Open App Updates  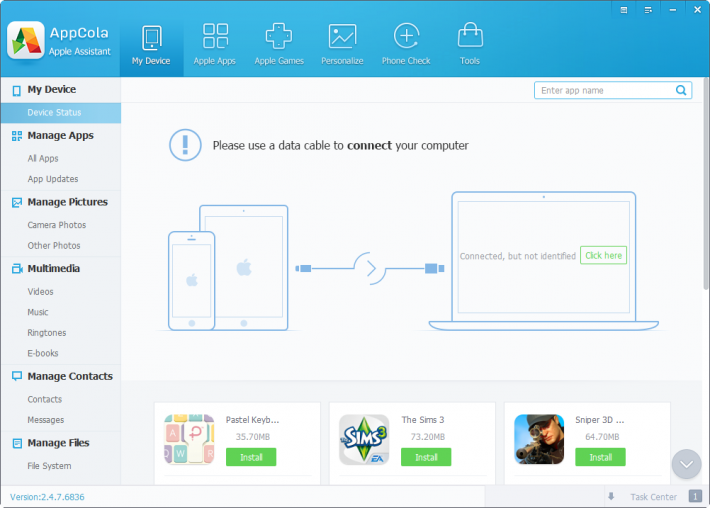click(x=53, y=179)
